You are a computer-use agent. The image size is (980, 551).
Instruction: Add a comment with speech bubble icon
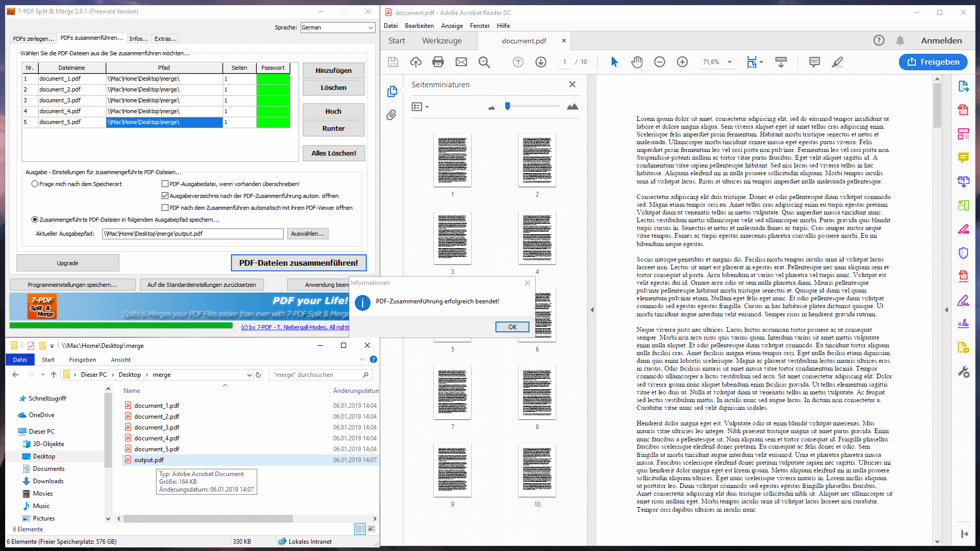tap(815, 62)
